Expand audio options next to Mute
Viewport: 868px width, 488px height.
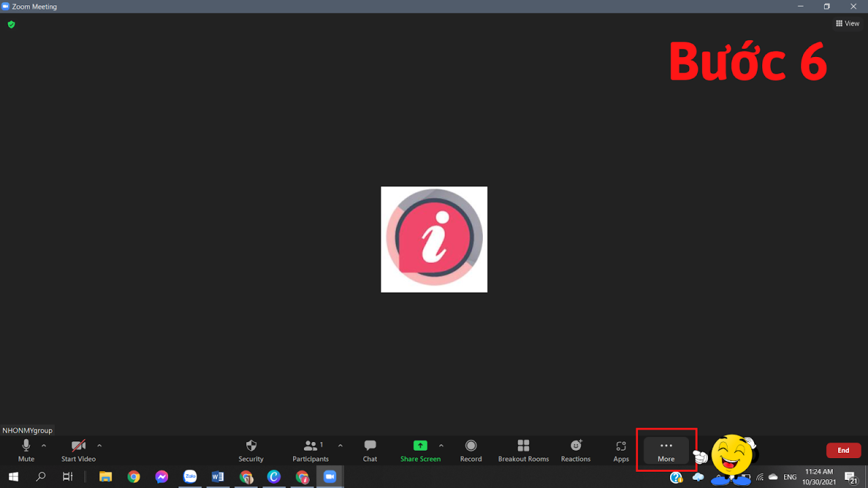(x=43, y=446)
